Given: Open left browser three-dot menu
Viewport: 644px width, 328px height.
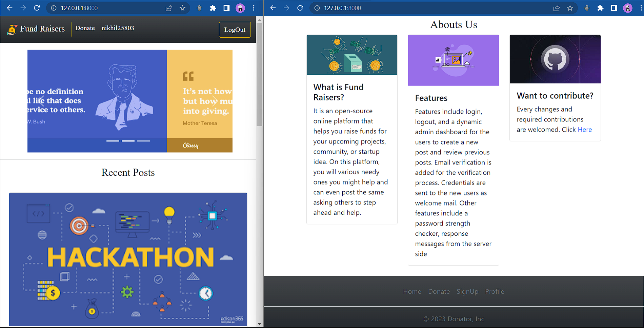Looking at the screenshot, I should coord(254,8).
